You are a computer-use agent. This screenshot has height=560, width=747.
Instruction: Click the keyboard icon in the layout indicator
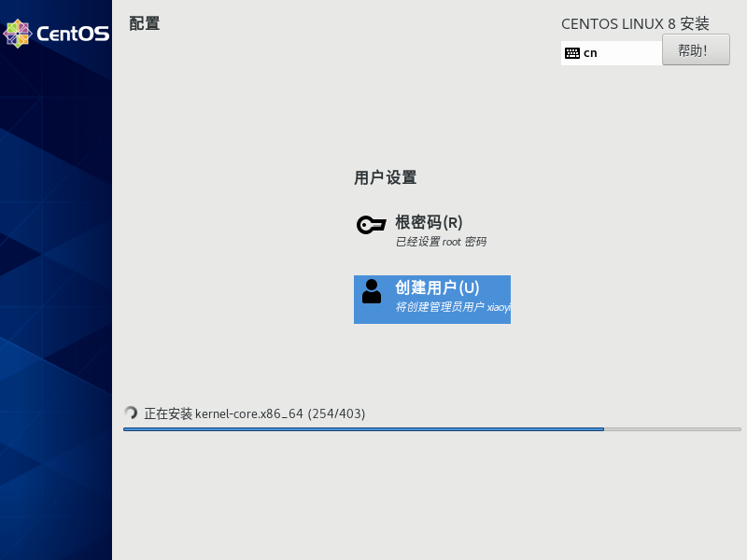point(573,53)
